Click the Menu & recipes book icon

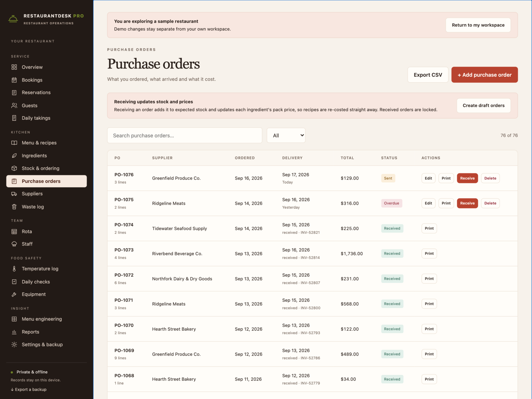[14, 143]
